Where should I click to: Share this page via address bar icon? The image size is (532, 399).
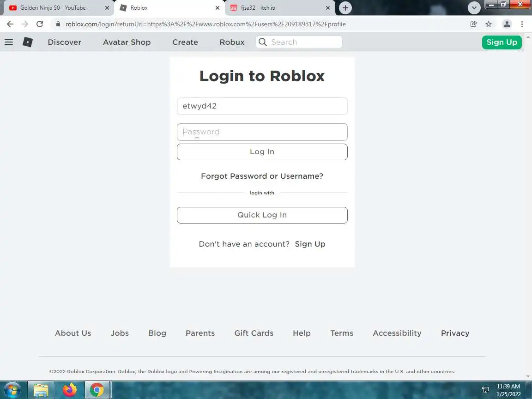tap(474, 24)
